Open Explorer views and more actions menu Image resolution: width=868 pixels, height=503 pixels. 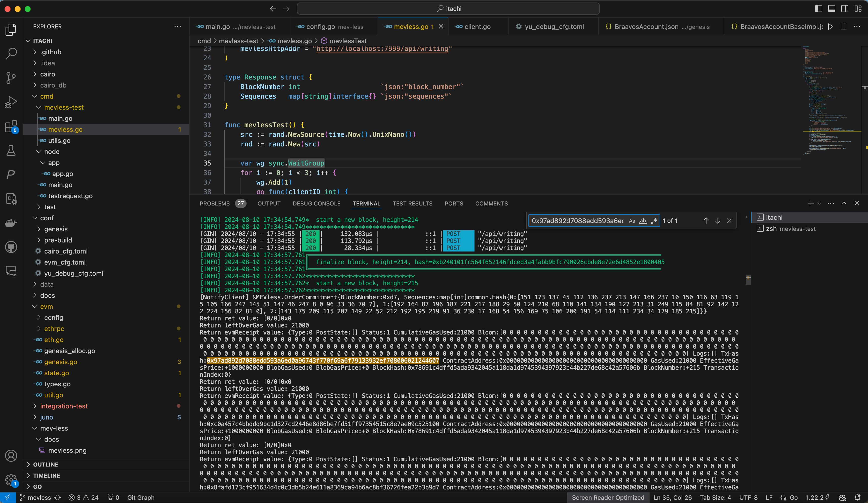pos(177,26)
